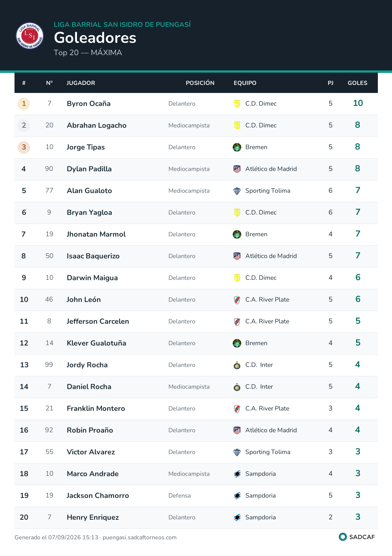Click Sporting Tolima crest in Alan Gualoto row
This screenshot has height=556, width=392.
(237, 191)
